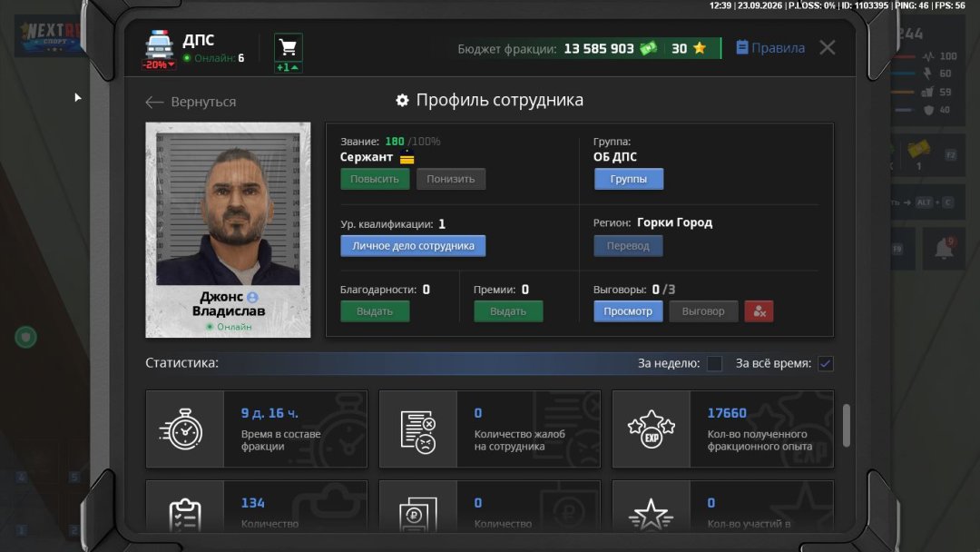Viewport: 980px width, 552px height.
Task: Click the statistics list scrollbar
Action: 847,426
